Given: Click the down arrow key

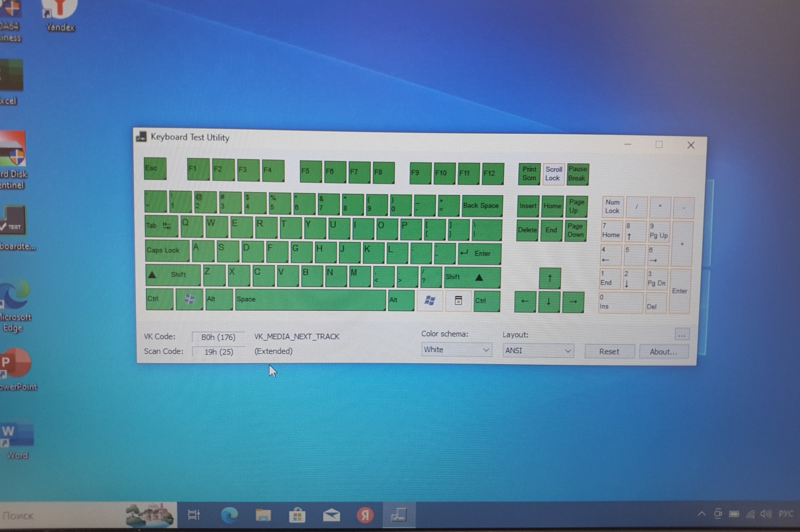Looking at the screenshot, I should click(x=548, y=301).
